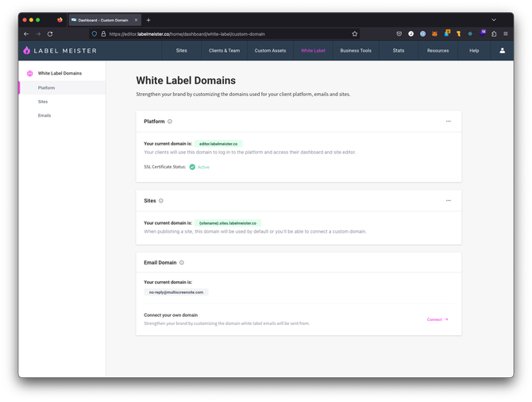The height and width of the screenshot is (402, 532).
Task: Open Help navigation item
Action: pyautogui.click(x=474, y=51)
